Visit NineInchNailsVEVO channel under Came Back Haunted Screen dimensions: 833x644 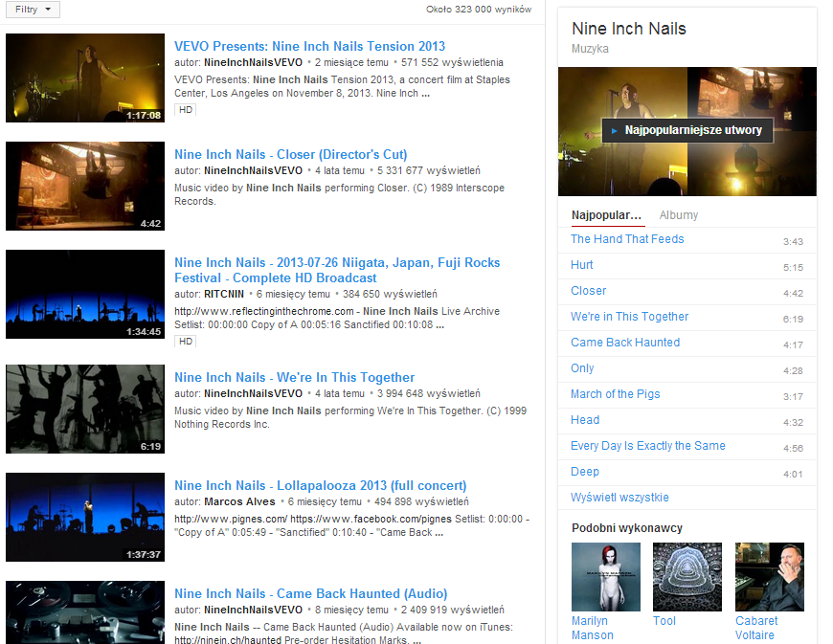(253, 610)
